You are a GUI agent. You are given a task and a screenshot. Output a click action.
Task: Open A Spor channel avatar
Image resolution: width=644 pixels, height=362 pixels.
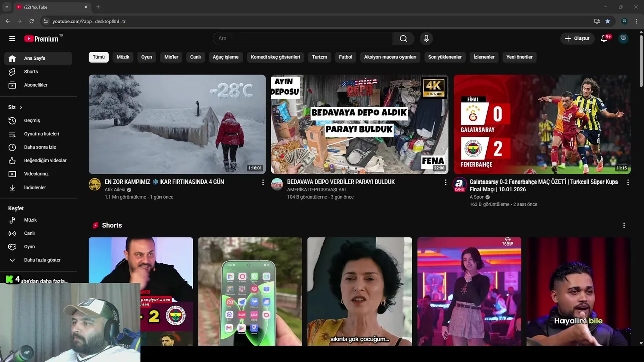460,185
